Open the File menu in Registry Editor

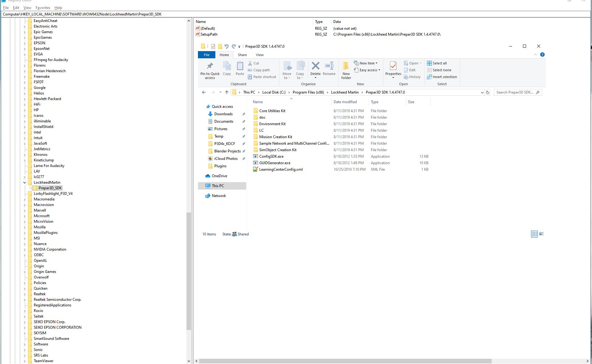click(x=6, y=8)
